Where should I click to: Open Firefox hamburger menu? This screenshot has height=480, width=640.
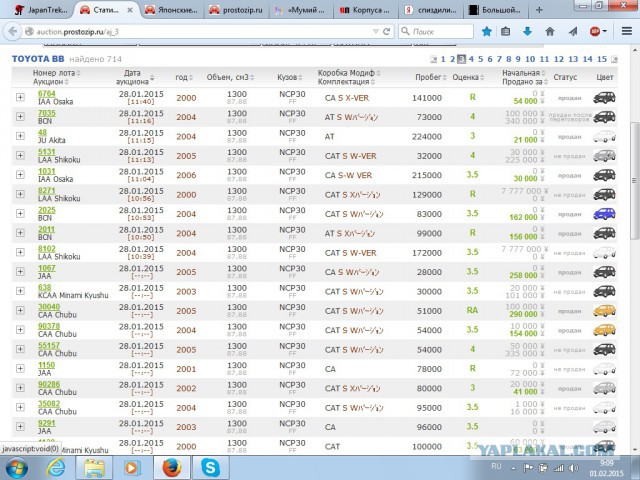pos(627,31)
